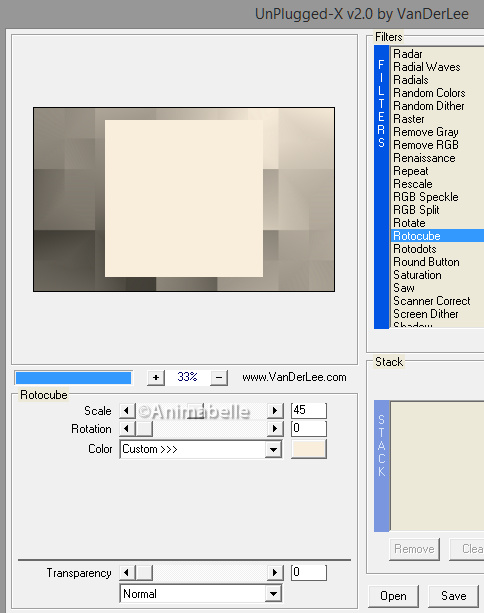This screenshot has height=613, width=484.
Task: Click the Transparency slider left arrow
Action: 127,573
